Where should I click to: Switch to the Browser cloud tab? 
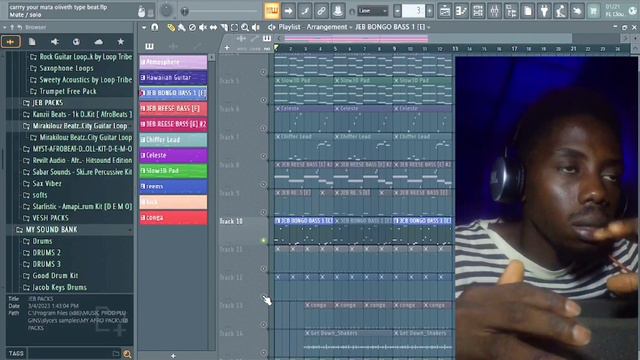98,42
